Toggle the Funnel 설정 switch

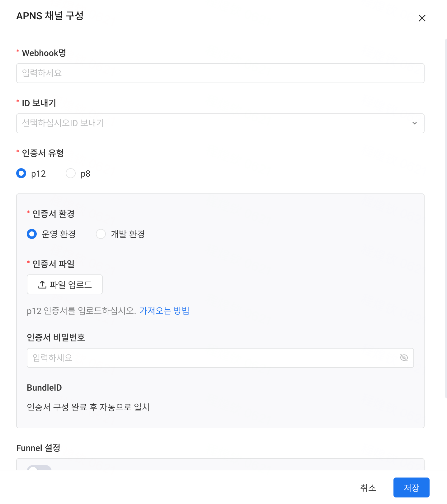click(x=39, y=468)
